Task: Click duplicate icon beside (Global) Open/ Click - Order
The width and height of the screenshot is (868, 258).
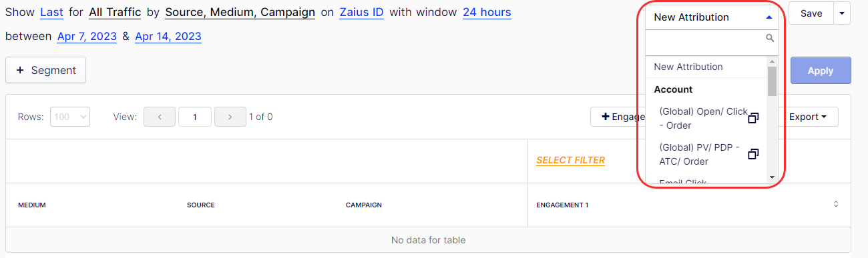Action: [x=753, y=118]
